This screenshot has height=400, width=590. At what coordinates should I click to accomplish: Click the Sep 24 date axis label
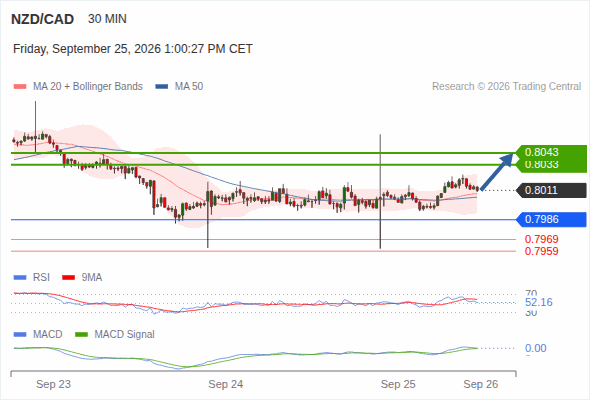226,384
